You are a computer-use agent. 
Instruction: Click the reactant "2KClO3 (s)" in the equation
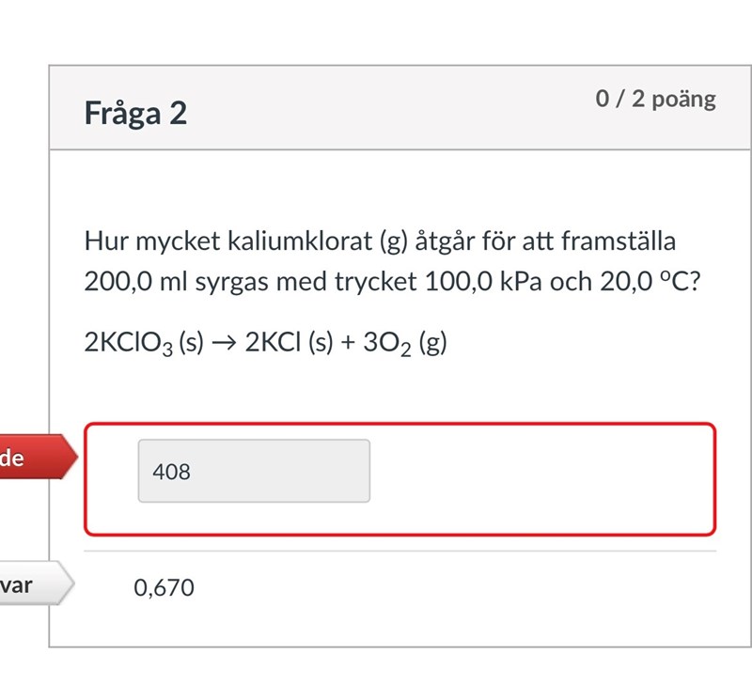click(143, 344)
